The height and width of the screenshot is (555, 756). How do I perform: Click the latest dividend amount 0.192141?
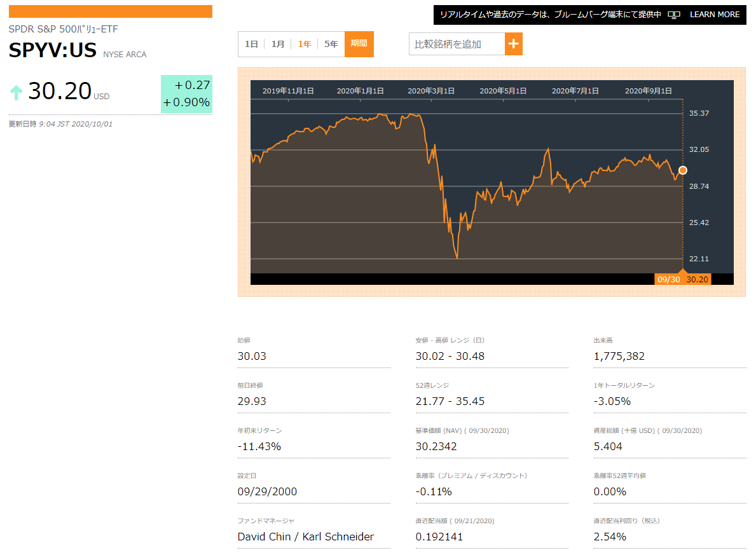(439, 537)
